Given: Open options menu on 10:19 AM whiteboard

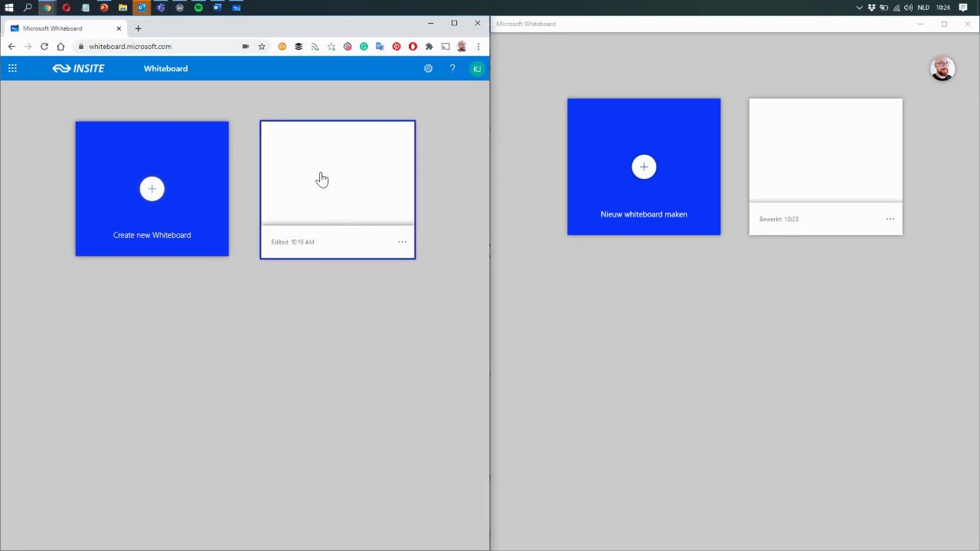Looking at the screenshot, I should coord(402,242).
